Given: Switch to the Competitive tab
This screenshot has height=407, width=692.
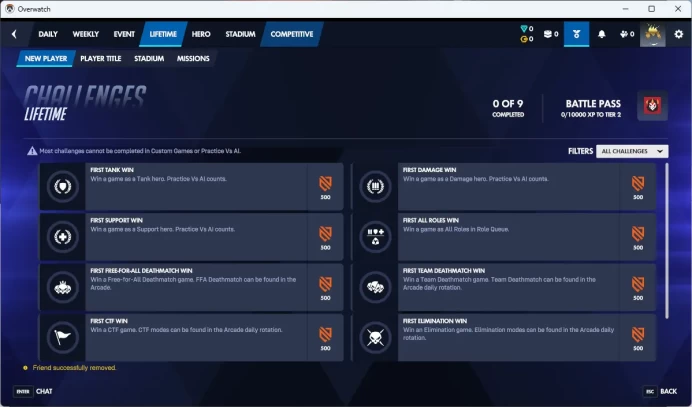Looking at the screenshot, I should pyautogui.click(x=292, y=34).
